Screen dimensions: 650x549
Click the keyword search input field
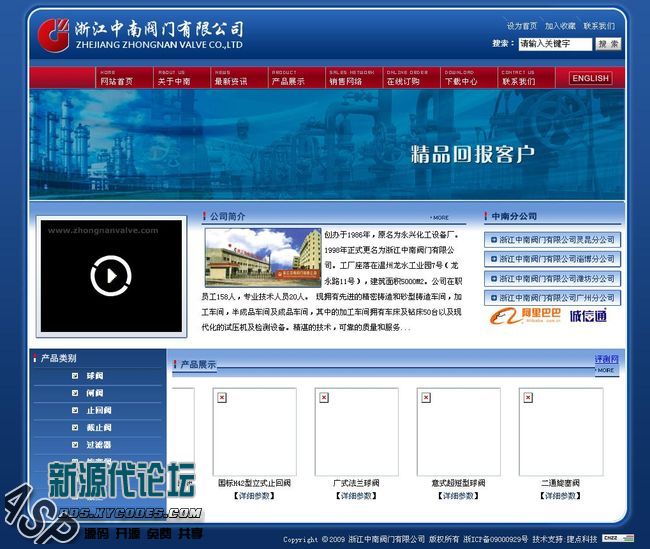coord(555,44)
